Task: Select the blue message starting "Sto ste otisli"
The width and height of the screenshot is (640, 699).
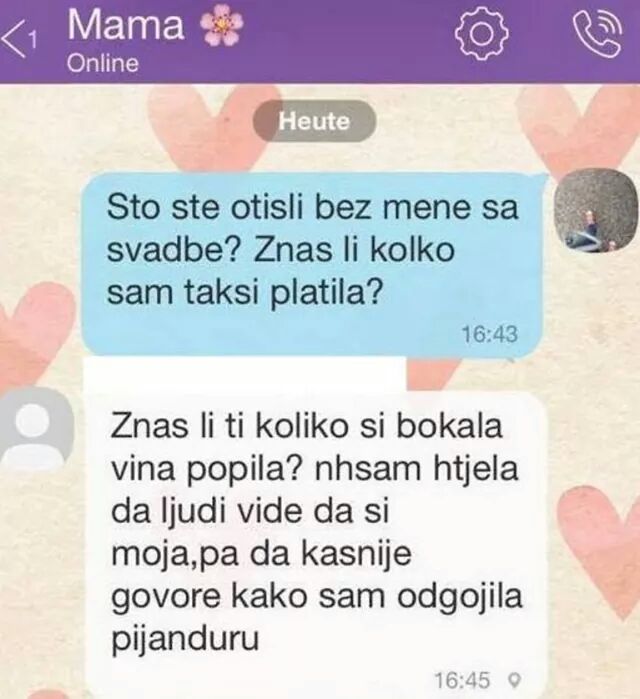Action: pyautogui.click(x=313, y=264)
